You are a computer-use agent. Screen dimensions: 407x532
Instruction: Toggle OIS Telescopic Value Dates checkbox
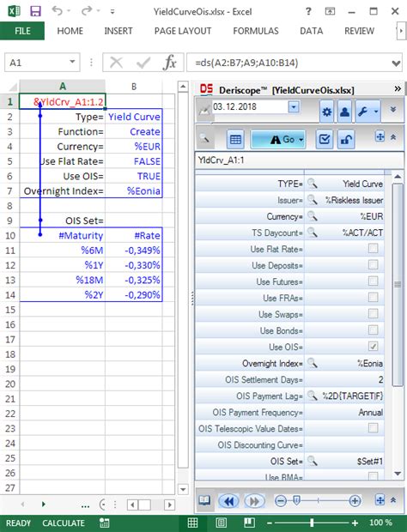(373, 428)
